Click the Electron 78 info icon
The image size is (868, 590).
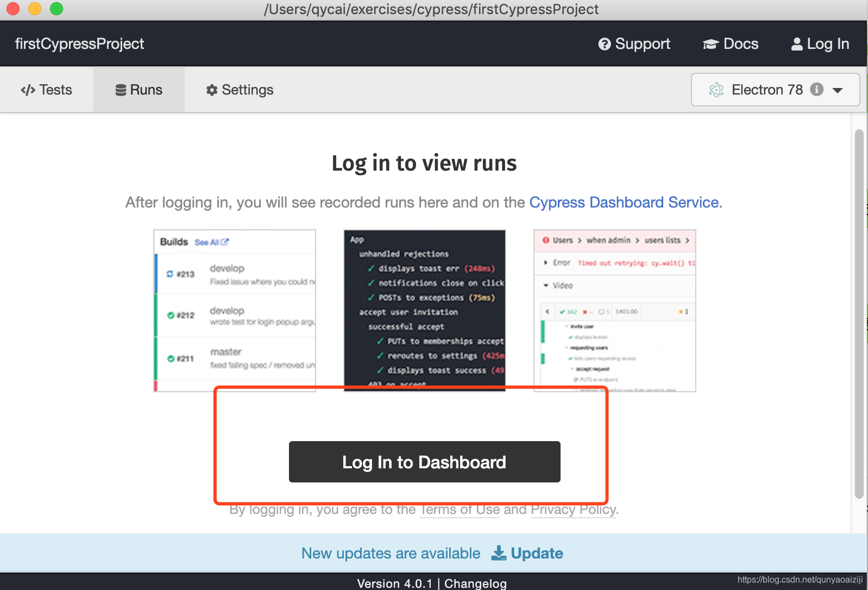pos(816,89)
